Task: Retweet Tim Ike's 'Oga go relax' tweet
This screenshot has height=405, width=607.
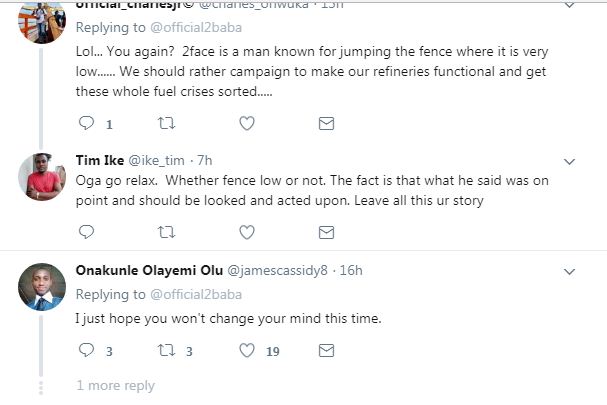Action: tap(166, 232)
